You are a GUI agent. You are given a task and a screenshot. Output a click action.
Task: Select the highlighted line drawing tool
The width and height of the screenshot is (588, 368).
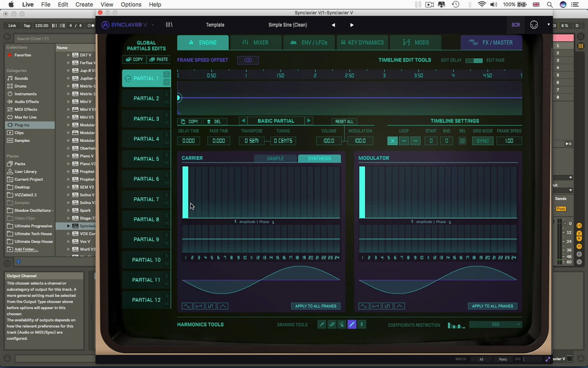(x=352, y=324)
